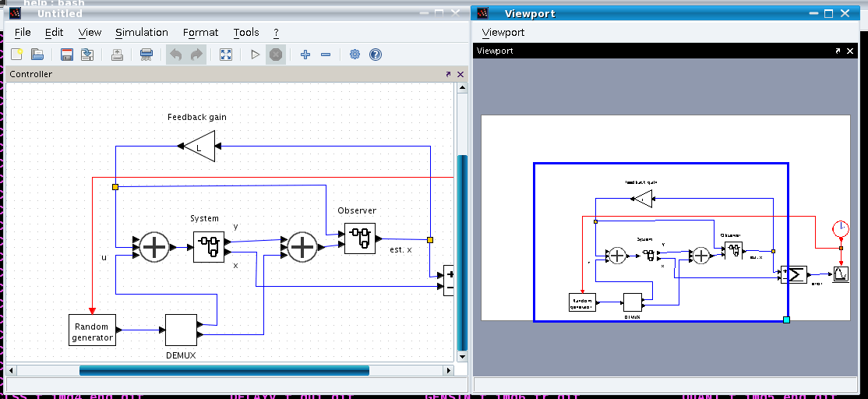This screenshot has height=399, width=868.
Task: Expand the Viewport menu in the Viewport window
Action: click(x=503, y=33)
